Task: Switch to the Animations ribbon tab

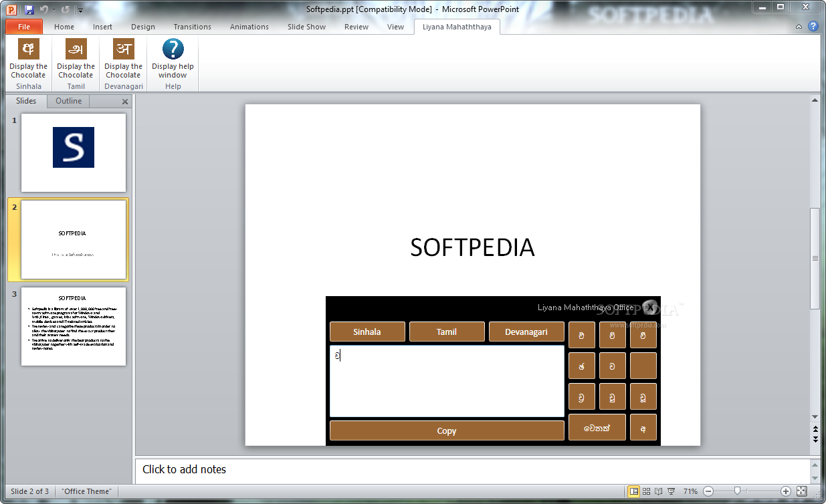Action: point(249,27)
